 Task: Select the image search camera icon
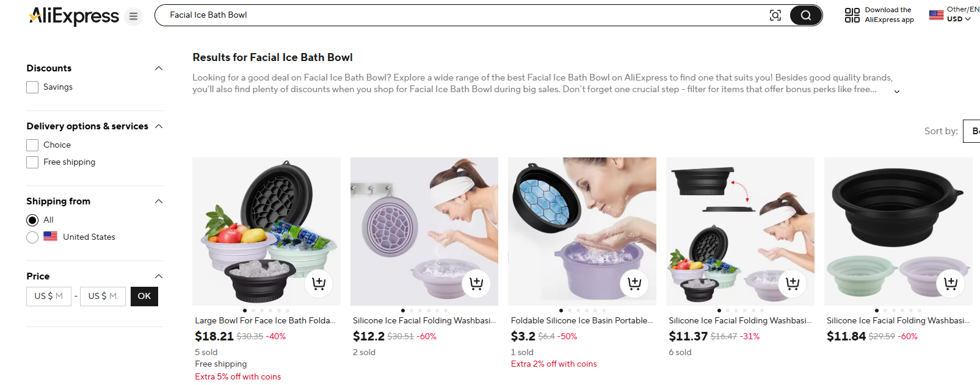tap(775, 15)
